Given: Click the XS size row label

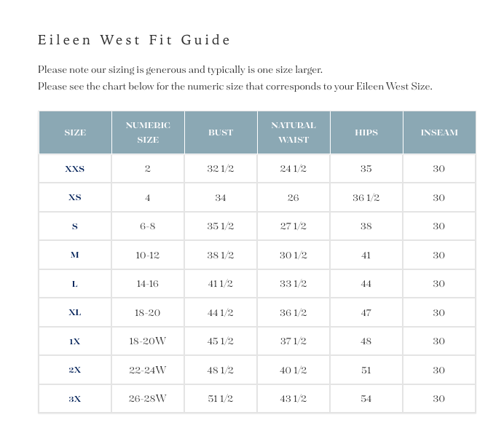Looking at the screenshot, I should (x=75, y=198).
